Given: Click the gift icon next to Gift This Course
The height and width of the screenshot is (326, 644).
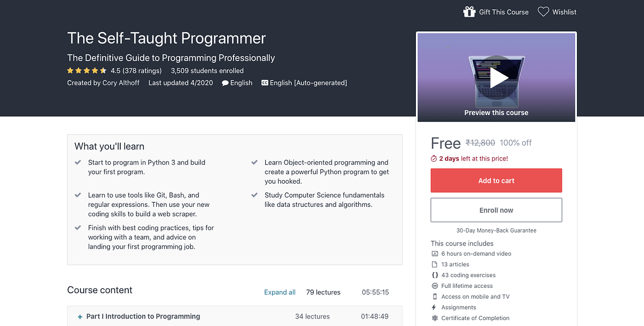Looking at the screenshot, I should click(x=470, y=11).
